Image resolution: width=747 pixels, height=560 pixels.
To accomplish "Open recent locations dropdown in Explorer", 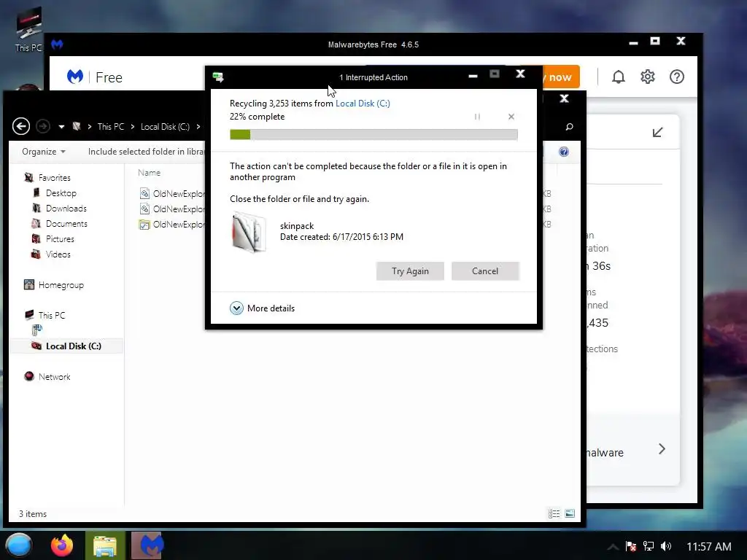I will click(x=61, y=127).
